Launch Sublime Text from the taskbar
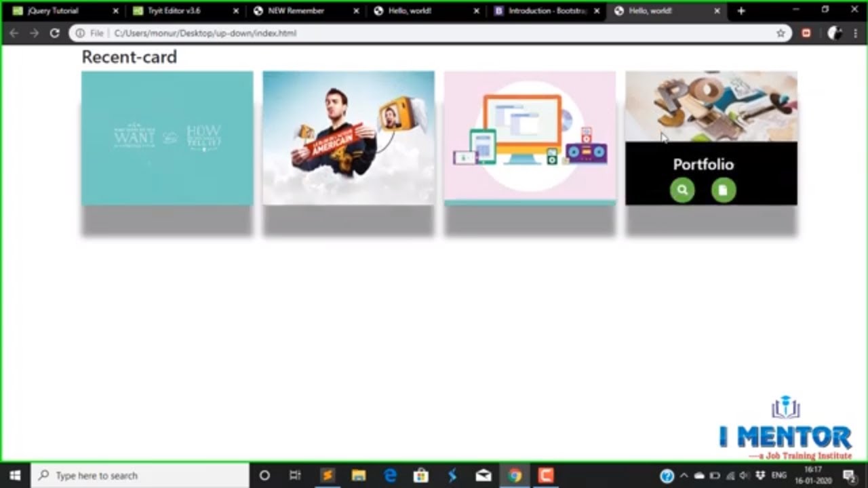This screenshot has height=488, width=868. click(x=327, y=475)
